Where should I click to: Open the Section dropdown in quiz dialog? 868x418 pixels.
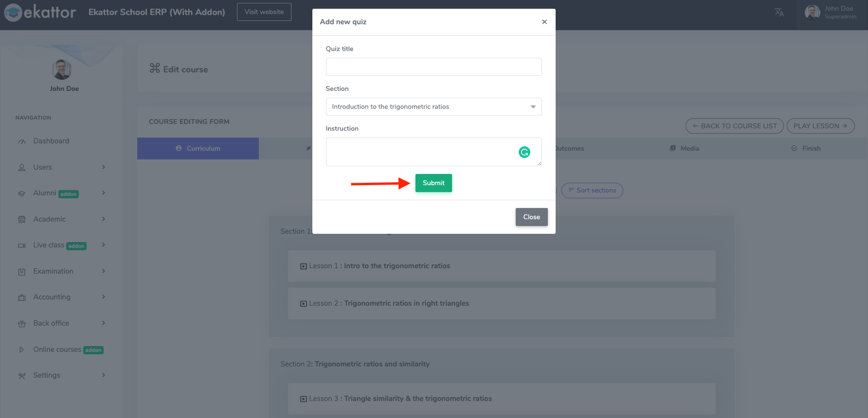click(434, 106)
